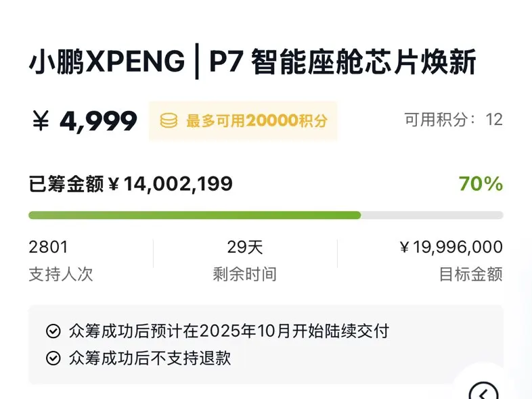The width and height of the screenshot is (532, 399).
Task: Tap the 剩余时间 label
Action: (x=245, y=274)
